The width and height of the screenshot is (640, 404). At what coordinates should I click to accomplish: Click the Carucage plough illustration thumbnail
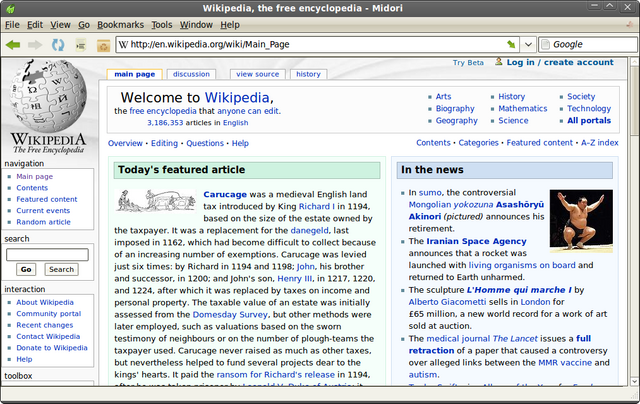(156, 200)
